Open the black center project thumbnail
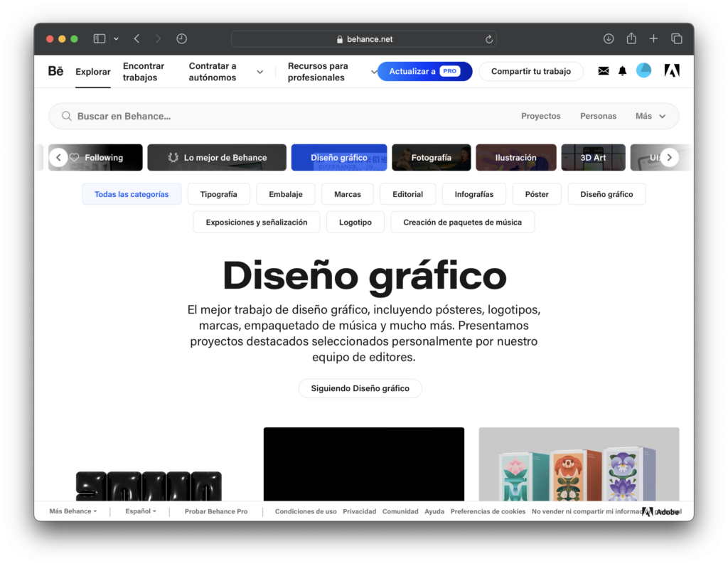 pyautogui.click(x=363, y=464)
